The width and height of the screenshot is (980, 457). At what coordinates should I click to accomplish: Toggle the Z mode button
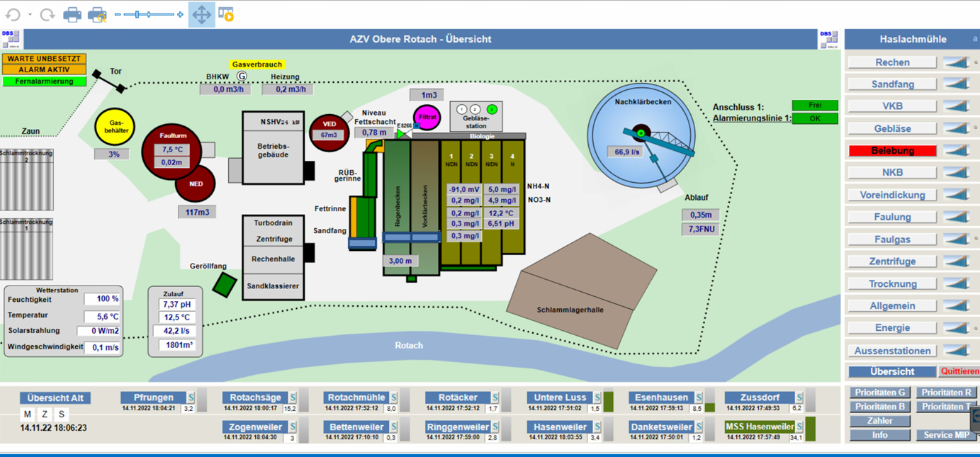[x=45, y=414]
